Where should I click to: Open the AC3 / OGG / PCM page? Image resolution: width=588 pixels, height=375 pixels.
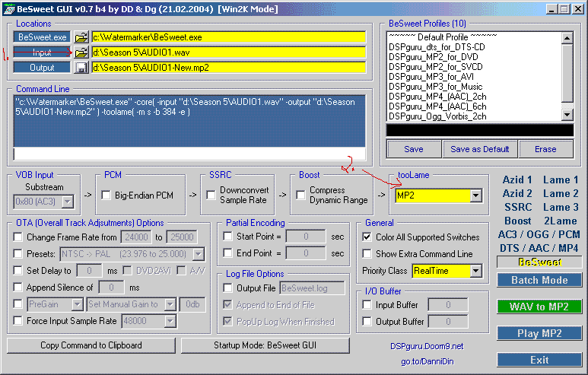point(539,234)
